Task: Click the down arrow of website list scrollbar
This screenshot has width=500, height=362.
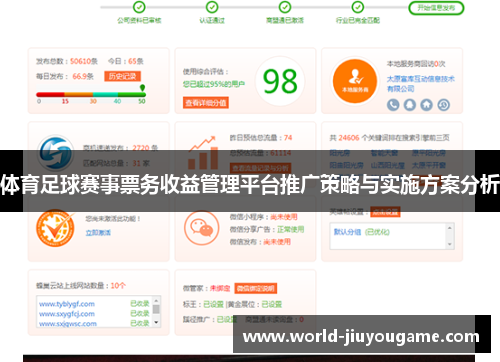Action: 156,323
